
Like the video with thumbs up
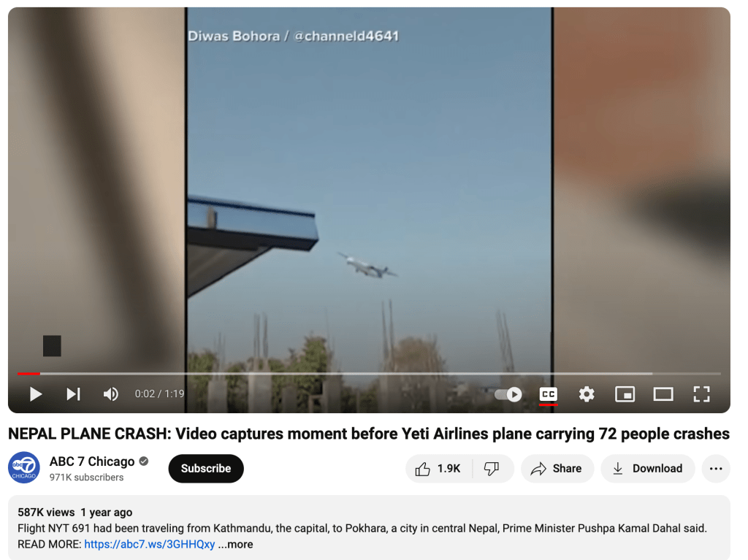[x=438, y=469]
